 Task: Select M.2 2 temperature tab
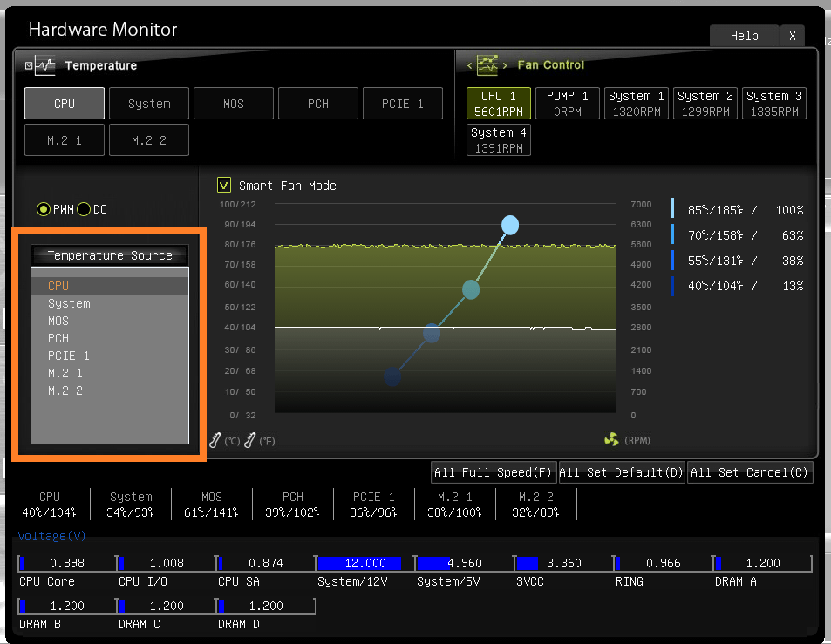149,139
